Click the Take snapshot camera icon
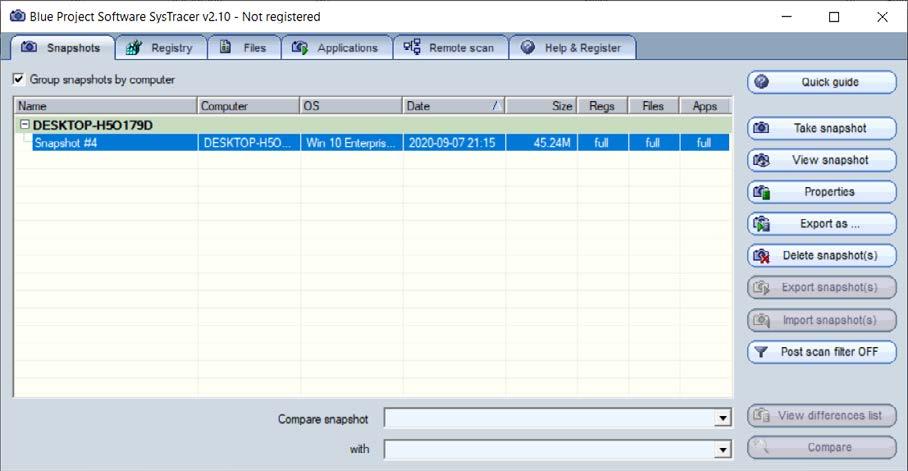The width and height of the screenshot is (908, 471). coord(761,128)
